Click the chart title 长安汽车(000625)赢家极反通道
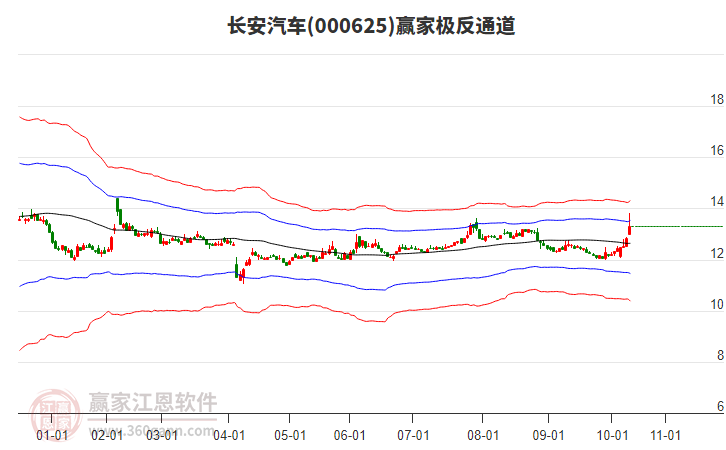Viewport: 726px width, 450px height. pyautogui.click(x=371, y=26)
